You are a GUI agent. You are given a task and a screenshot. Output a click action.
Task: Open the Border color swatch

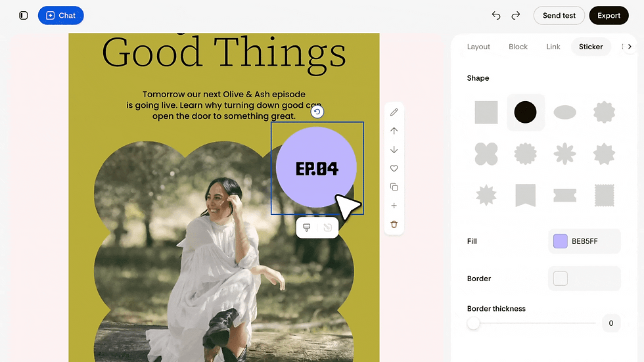coord(560,279)
